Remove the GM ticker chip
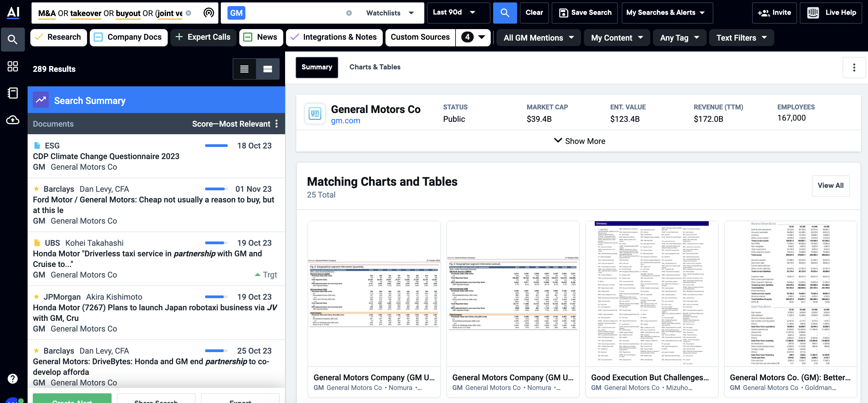Screen dimensions: 868x403 point(236,13)
